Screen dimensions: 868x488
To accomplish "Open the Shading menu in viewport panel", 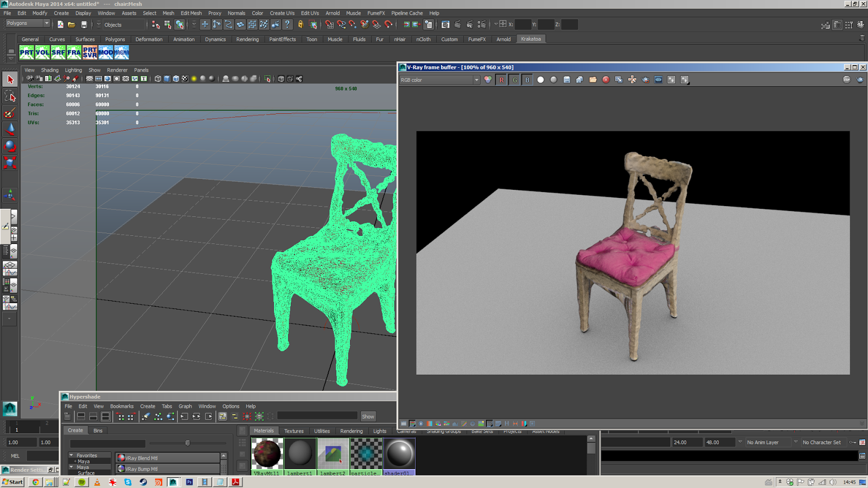I will [x=49, y=70].
